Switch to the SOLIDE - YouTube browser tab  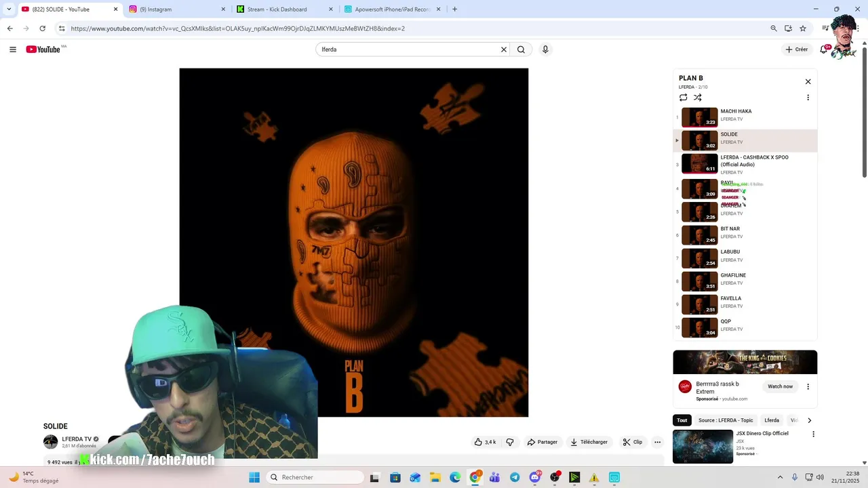coord(69,9)
